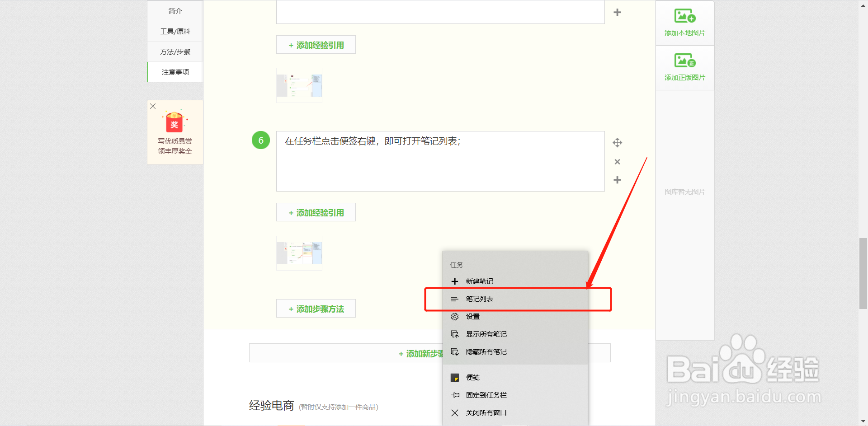Show all notes via 显示所有笔记

coord(486,334)
